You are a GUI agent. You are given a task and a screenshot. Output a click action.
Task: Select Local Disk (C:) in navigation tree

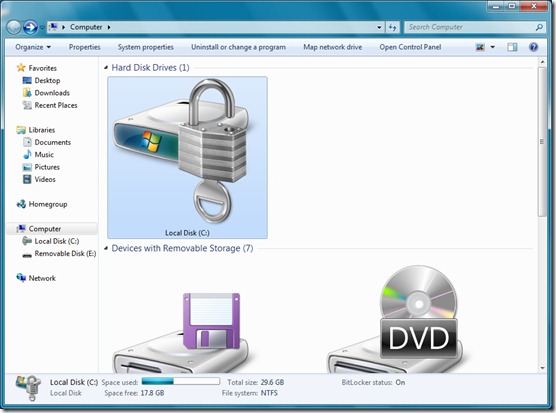(56, 241)
